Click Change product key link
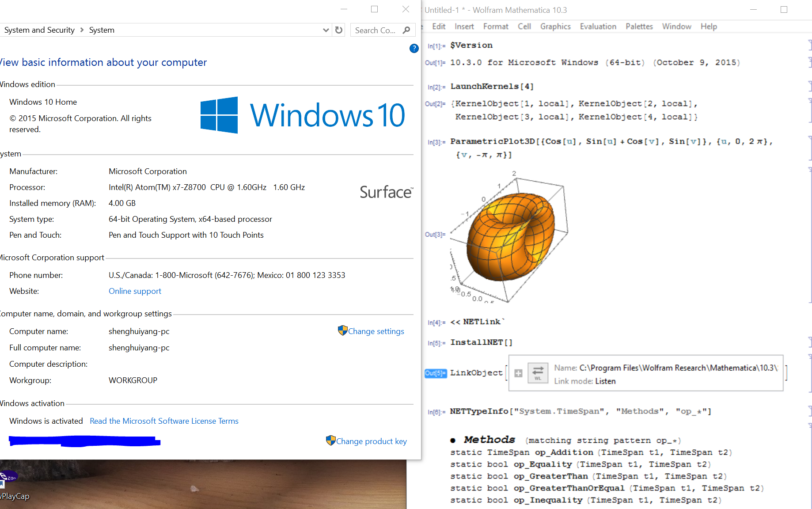The image size is (812, 509). tap(372, 441)
